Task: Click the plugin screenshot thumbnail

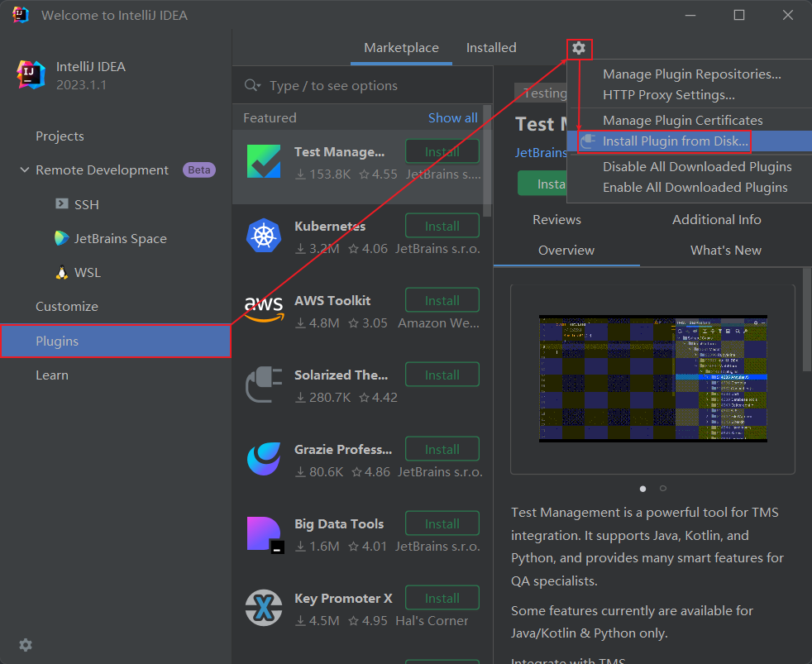Action: (x=652, y=379)
